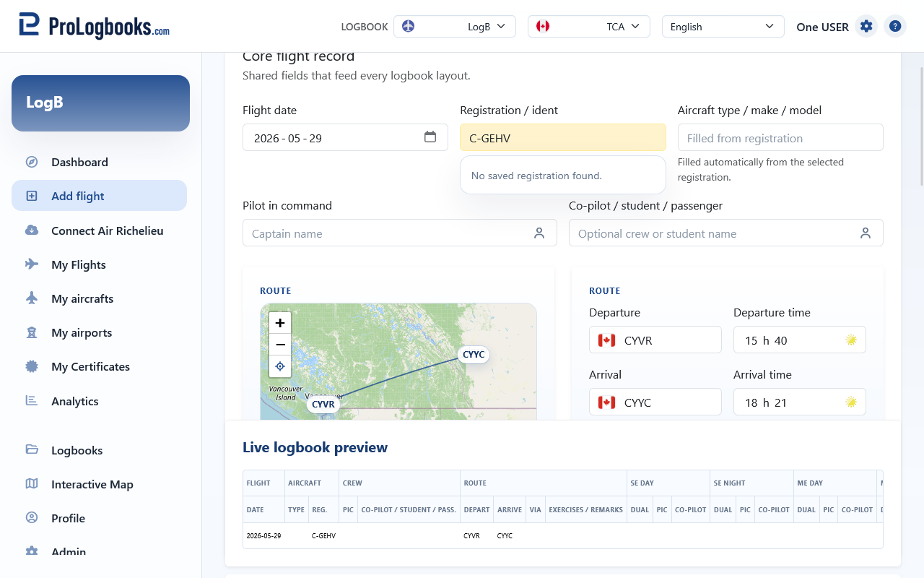Click the map locate/recenter button

coord(280,366)
